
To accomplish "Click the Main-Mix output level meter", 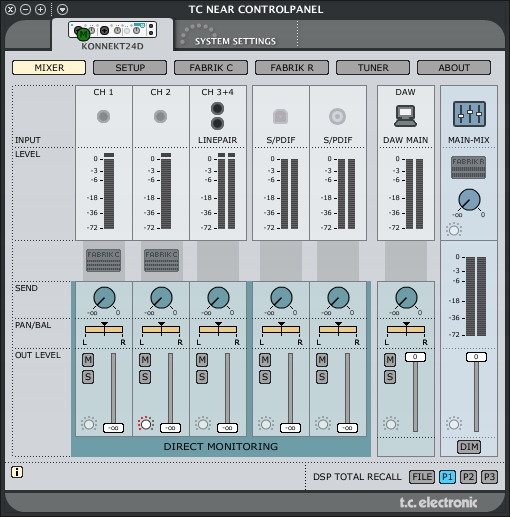I will pos(476,296).
